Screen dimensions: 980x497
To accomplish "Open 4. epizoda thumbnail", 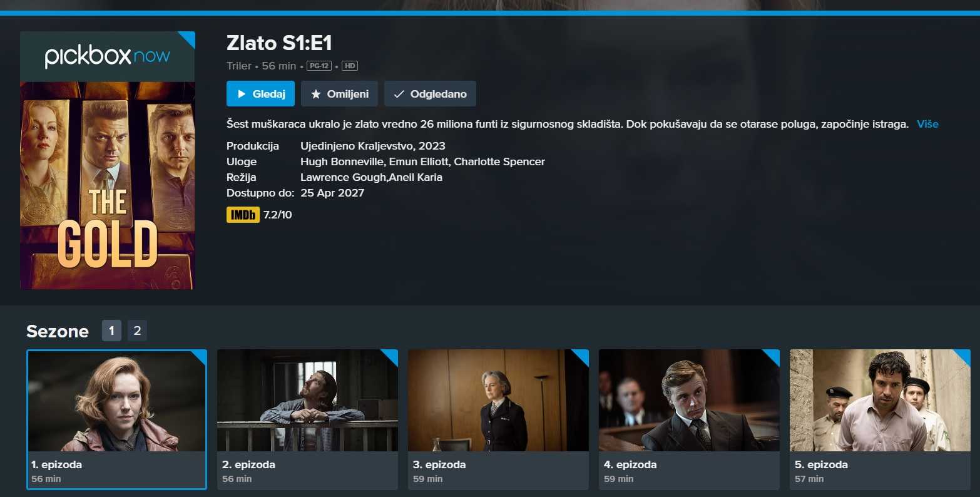I will click(689, 401).
